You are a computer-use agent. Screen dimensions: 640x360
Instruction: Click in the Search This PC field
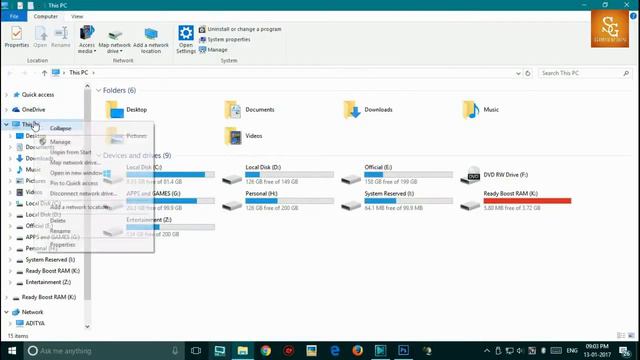(x=580, y=73)
